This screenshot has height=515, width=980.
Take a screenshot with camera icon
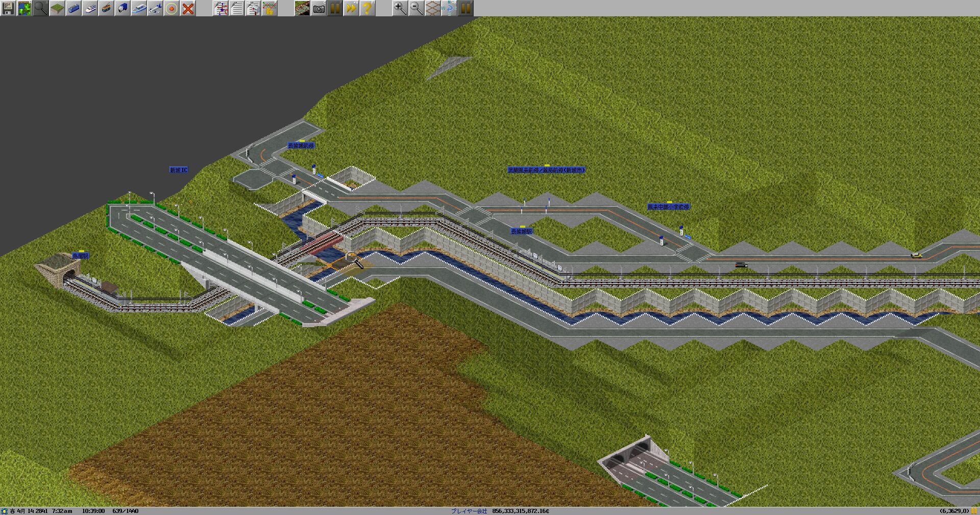pos(318,8)
